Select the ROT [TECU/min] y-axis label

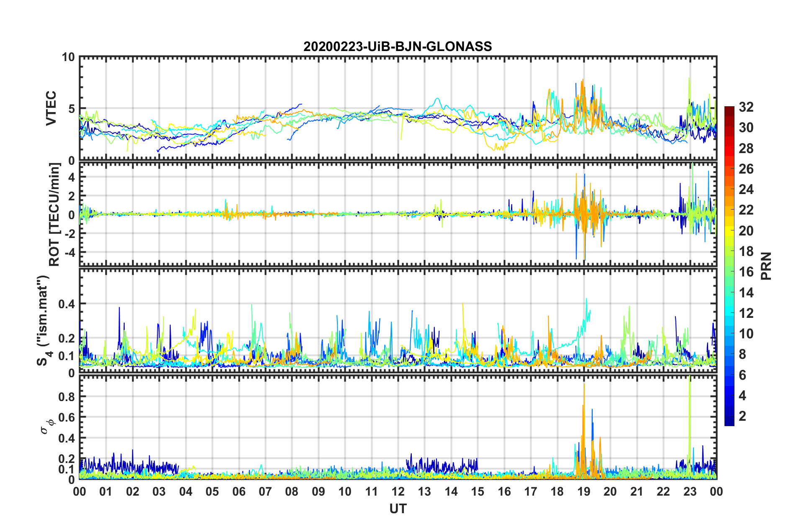click(x=54, y=215)
